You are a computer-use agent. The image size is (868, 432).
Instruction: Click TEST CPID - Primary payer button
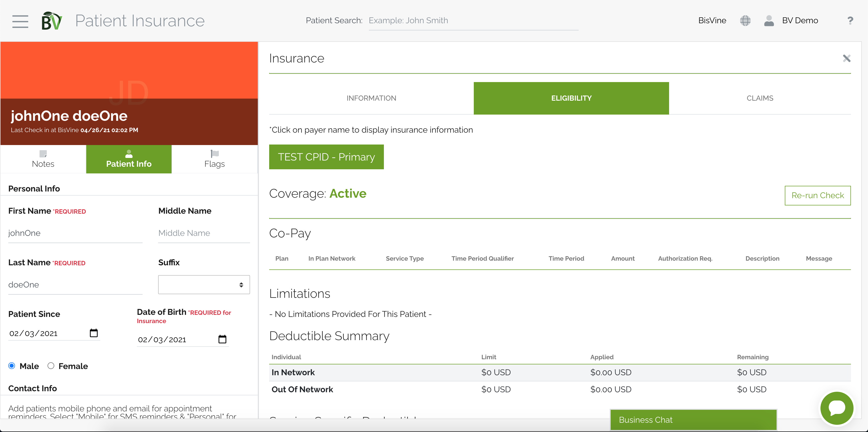click(326, 157)
